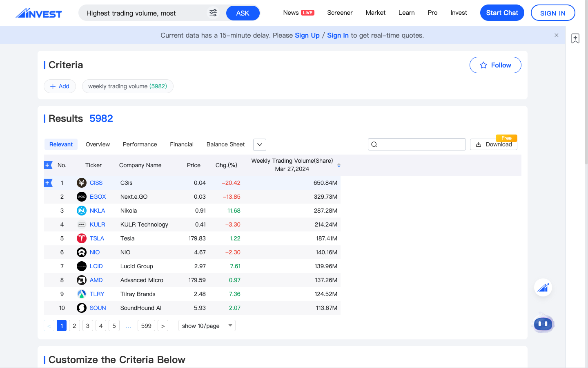Click the bookmark icon on the right edge
This screenshot has width=588, height=368.
tap(575, 38)
